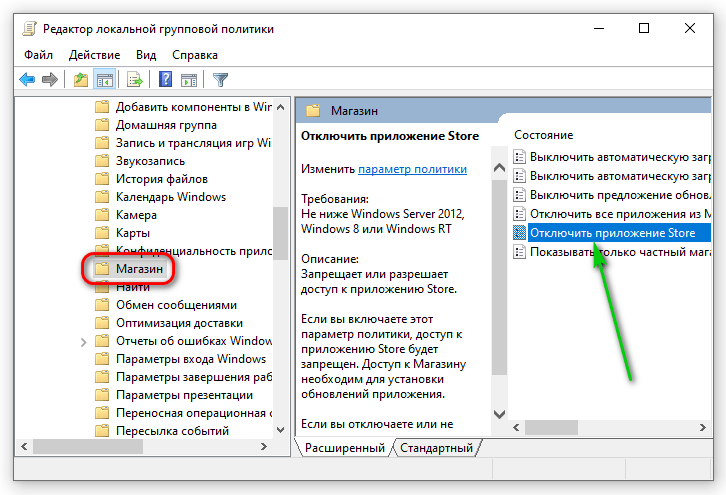The width and height of the screenshot is (726, 495).
Task: Click policy list scroll left arrow
Action: point(517,427)
